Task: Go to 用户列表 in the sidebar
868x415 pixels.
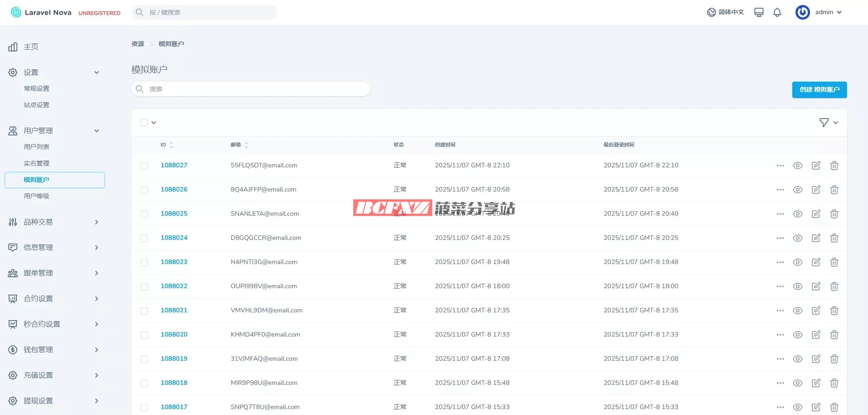Action: point(36,147)
